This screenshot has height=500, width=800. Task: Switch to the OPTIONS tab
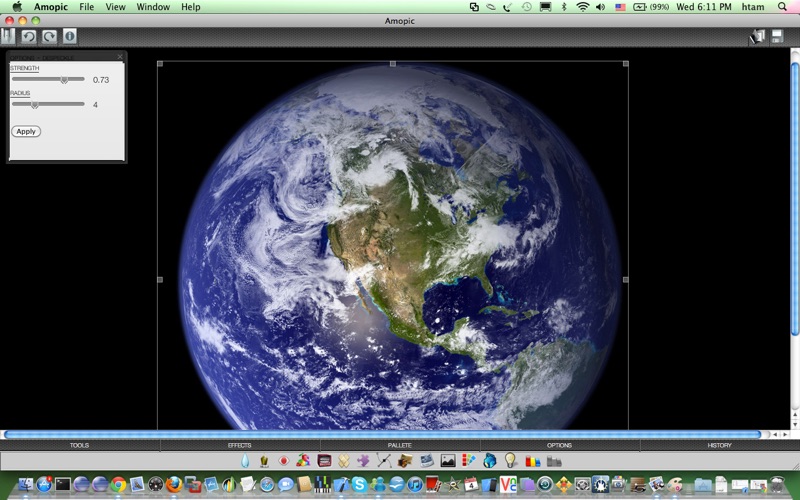point(560,445)
